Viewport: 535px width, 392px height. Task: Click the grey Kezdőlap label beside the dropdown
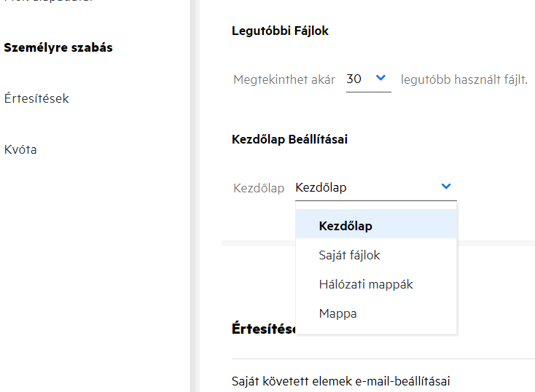[259, 188]
